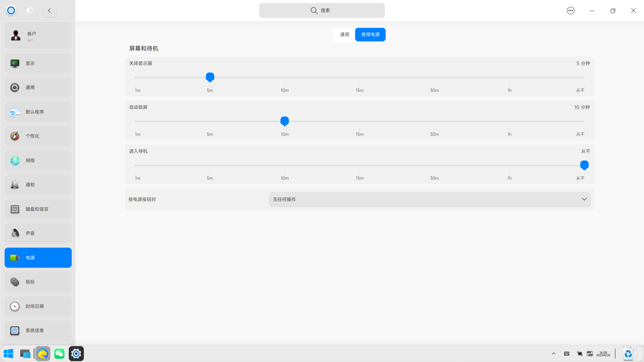
Task: Go back with the left arrow button
Action: point(49,10)
